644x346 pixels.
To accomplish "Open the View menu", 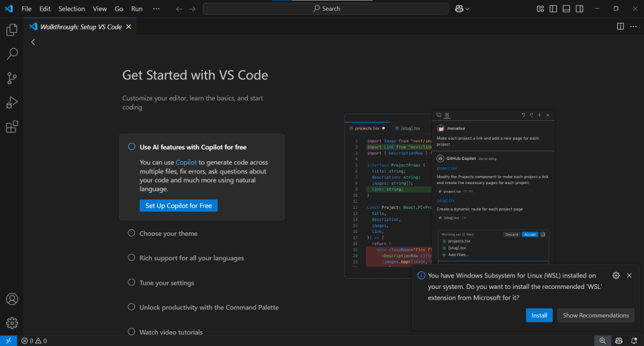I will pyautogui.click(x=100, y=9).
